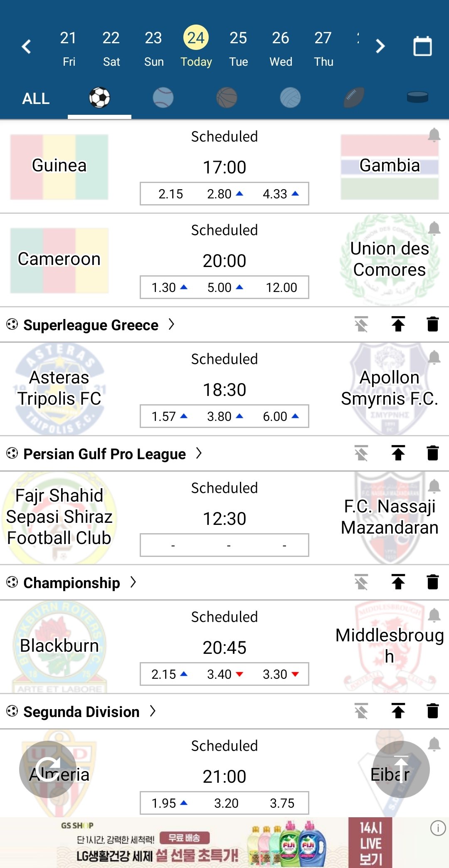This screenshot has width=449, height=868.
Task: Open the calendar date picker
Action: pyautogui.click(x=422, y=46)
